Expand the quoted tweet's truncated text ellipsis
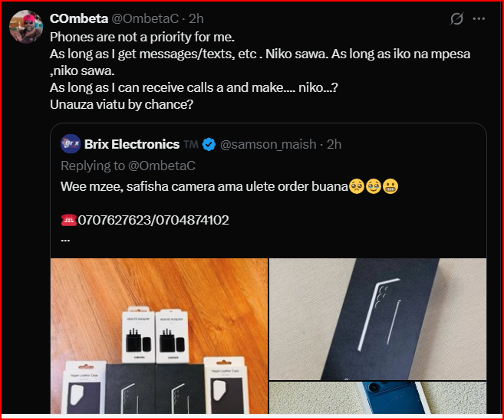 pyautogui.click(x=65, y=238)
